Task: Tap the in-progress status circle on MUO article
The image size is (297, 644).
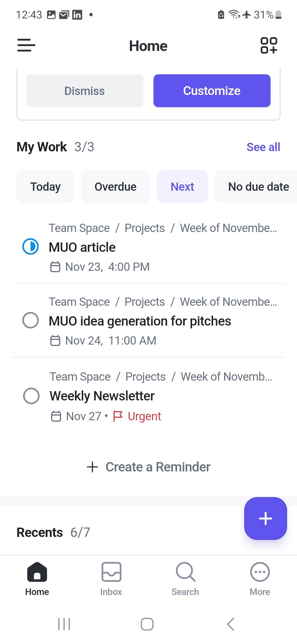Action: click(x=31, y=247)
